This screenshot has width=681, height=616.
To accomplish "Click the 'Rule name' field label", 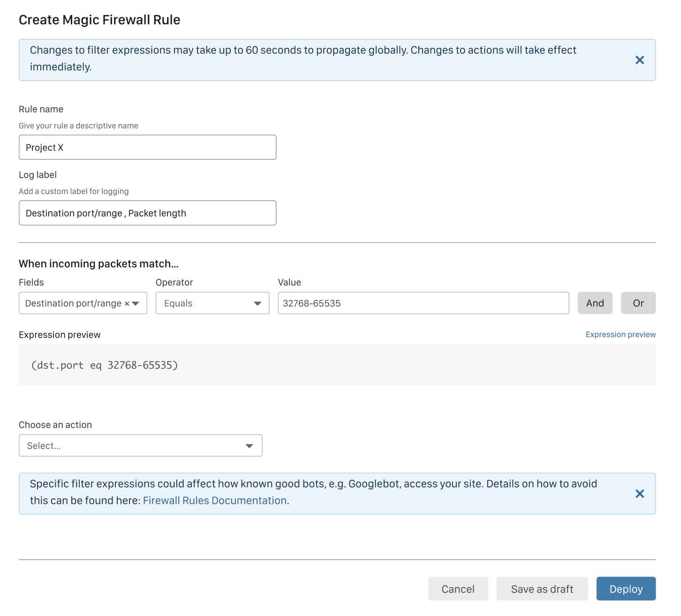I will [x=41, y=109].
